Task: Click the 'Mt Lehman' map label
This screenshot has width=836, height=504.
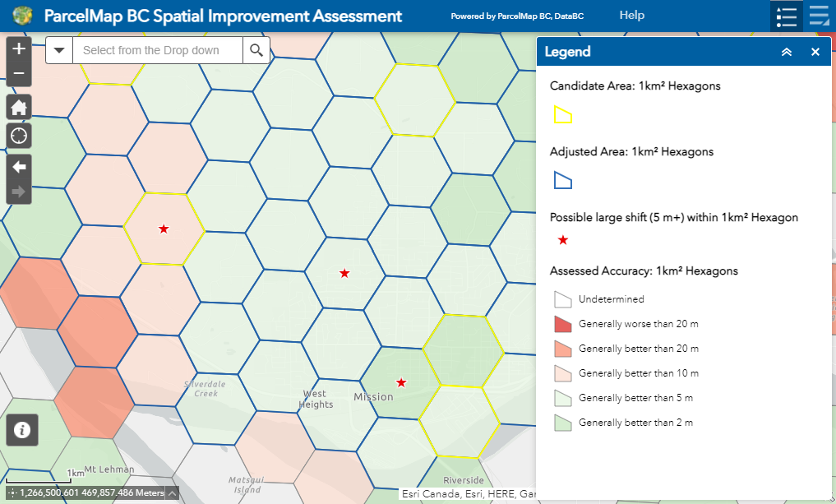Action: (109, 469)
